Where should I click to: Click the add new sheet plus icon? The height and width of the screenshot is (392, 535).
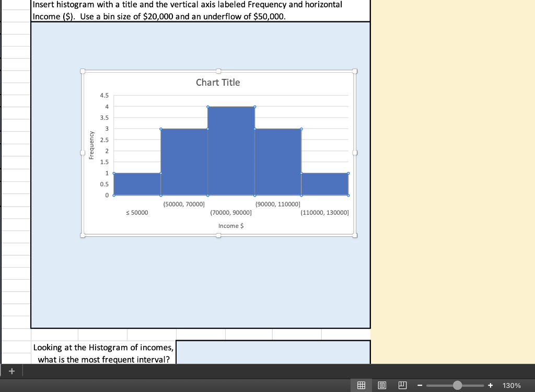point(11,371)
